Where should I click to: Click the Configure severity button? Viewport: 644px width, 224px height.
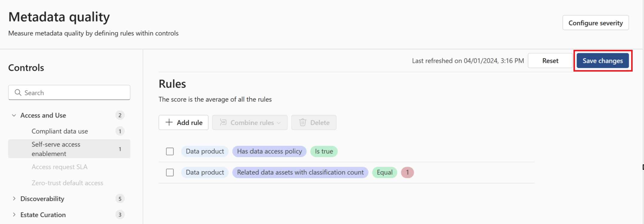coord(596,23)
